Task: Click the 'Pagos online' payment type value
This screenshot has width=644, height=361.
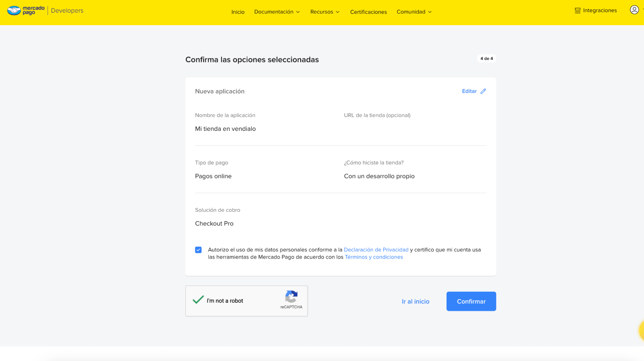Action: pyautogui.click(x=213, y=176)
